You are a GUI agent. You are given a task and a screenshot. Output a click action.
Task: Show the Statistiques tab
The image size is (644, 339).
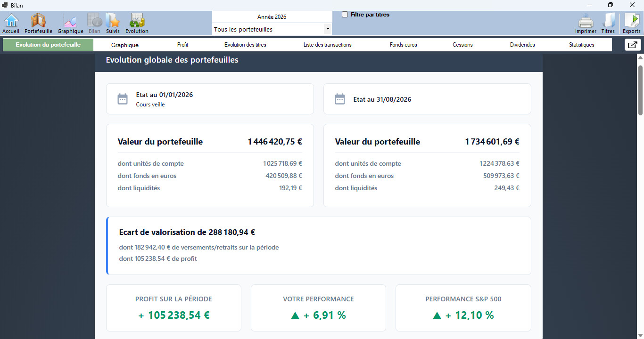tap(582, 45)
